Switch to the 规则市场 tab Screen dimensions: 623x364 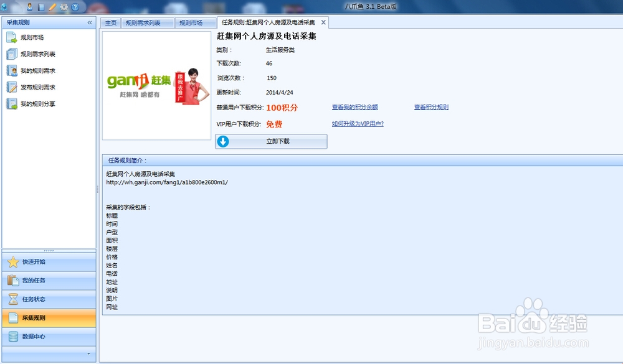pos(196,23)
